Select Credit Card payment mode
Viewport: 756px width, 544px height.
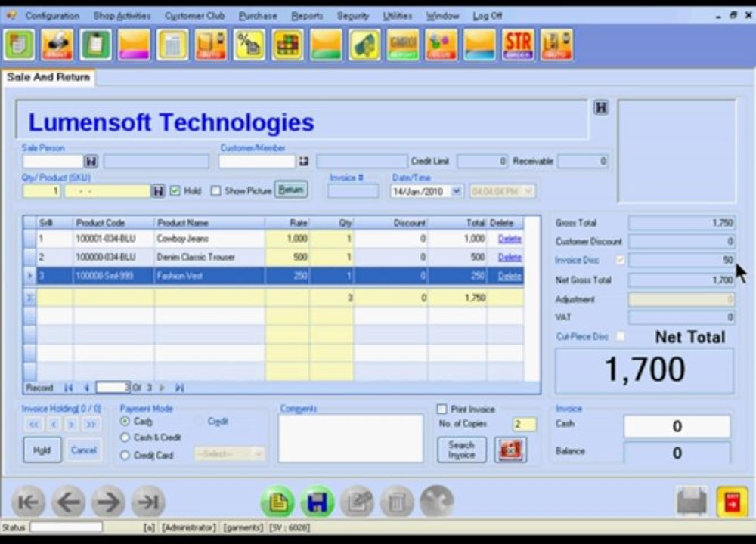[125, 455]
